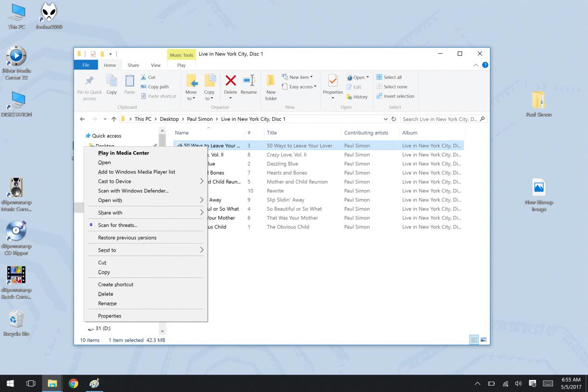Select Properties from context menu
The width and height of the screenshot is (588, 392).
coord(110,316)
